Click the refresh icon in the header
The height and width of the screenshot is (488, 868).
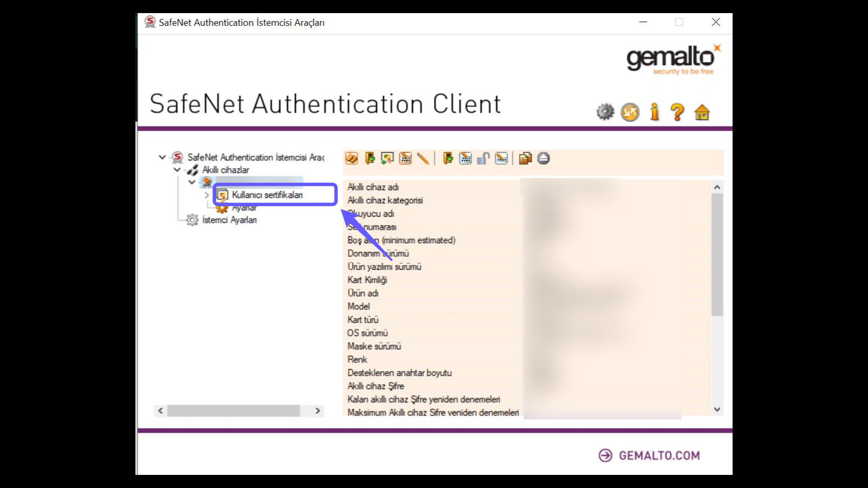630,112
